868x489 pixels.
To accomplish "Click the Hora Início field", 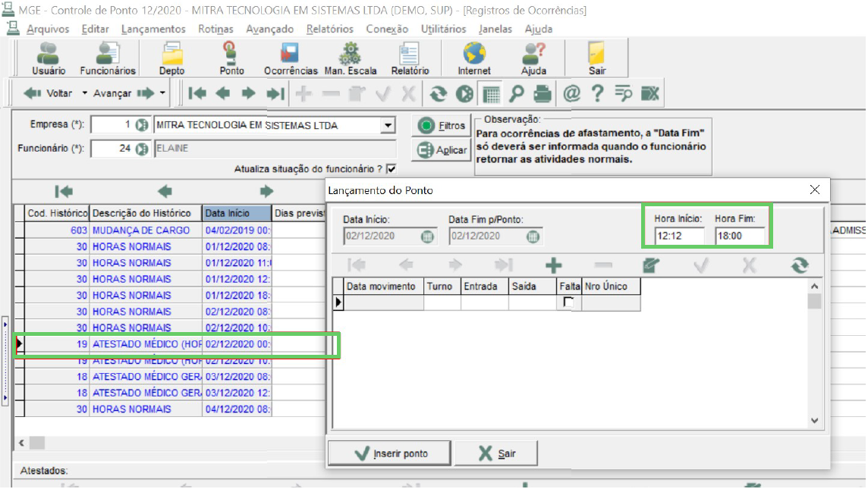I will click(x=679, y=236).
